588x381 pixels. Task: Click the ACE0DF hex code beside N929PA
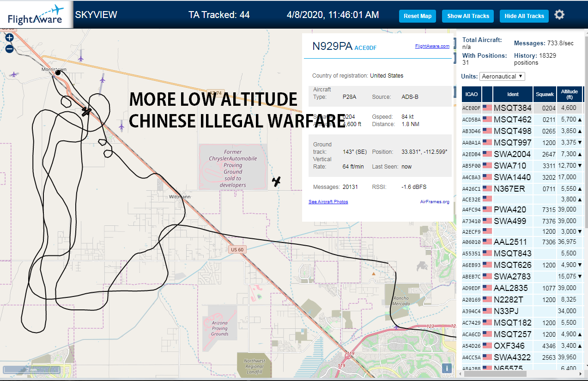coord(365,48)
